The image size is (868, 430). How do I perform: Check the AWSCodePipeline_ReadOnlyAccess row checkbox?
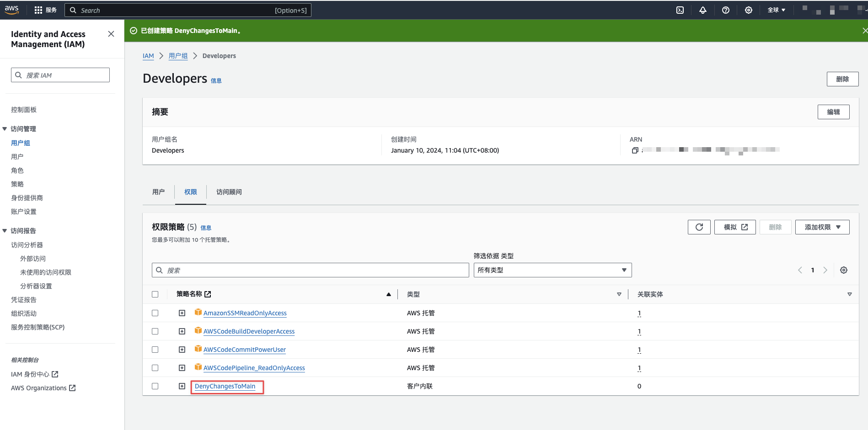click(x=155, y=368)
